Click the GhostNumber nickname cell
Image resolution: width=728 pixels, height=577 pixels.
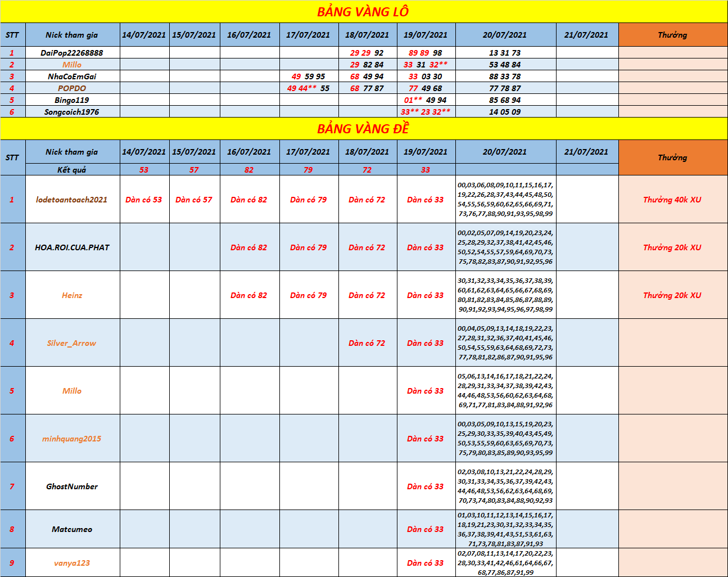coord(72,486)
